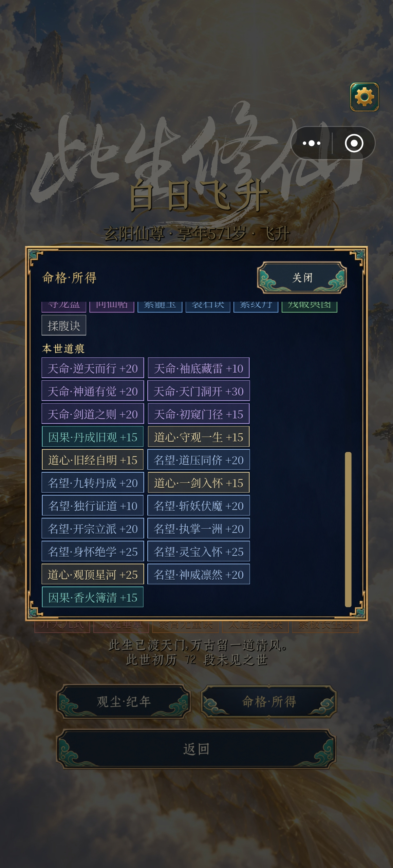The height and width of the screenshot is (868, 393).
Task: Select the 道心·观顶星河 +25 tag
Action: tap(93, 574)
